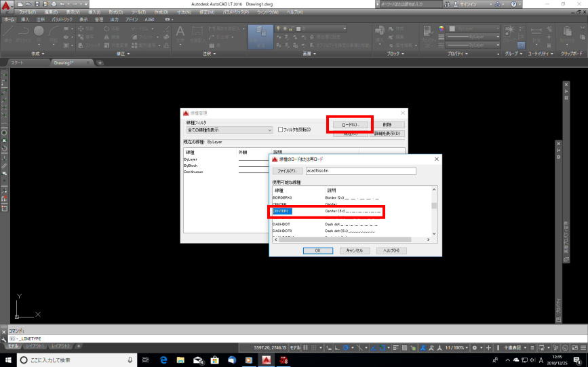Click the キャンセル button
Image resolution: width=588 pixels, height=367 pixels.
355,250
